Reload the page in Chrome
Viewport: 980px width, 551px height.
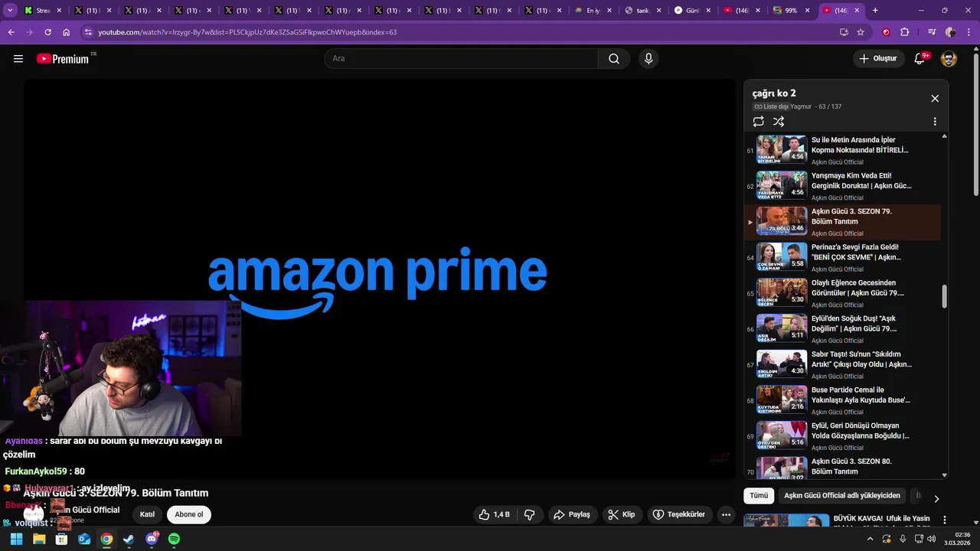point(47,32)
